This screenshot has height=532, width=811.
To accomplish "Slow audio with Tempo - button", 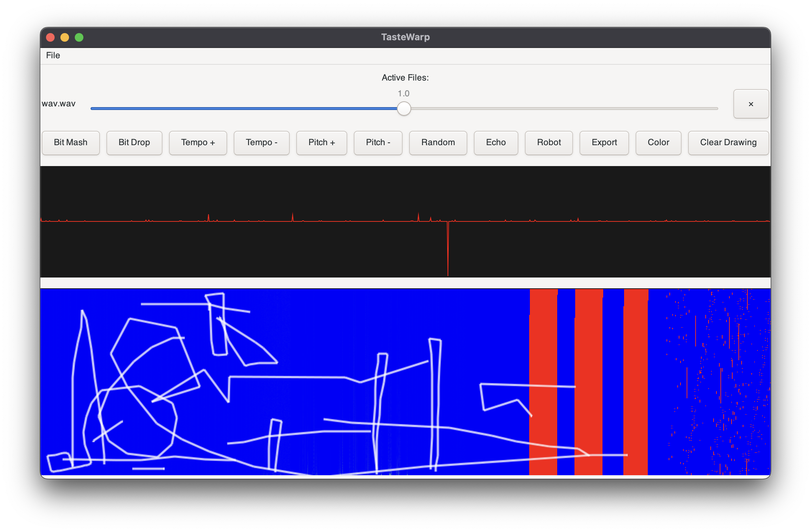I will tap(261, 143).
